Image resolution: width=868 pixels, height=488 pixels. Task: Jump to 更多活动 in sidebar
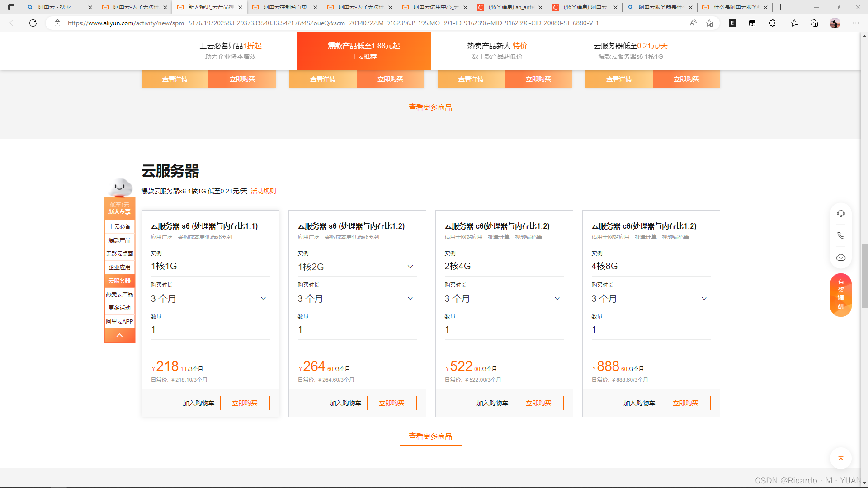[119, 308]
